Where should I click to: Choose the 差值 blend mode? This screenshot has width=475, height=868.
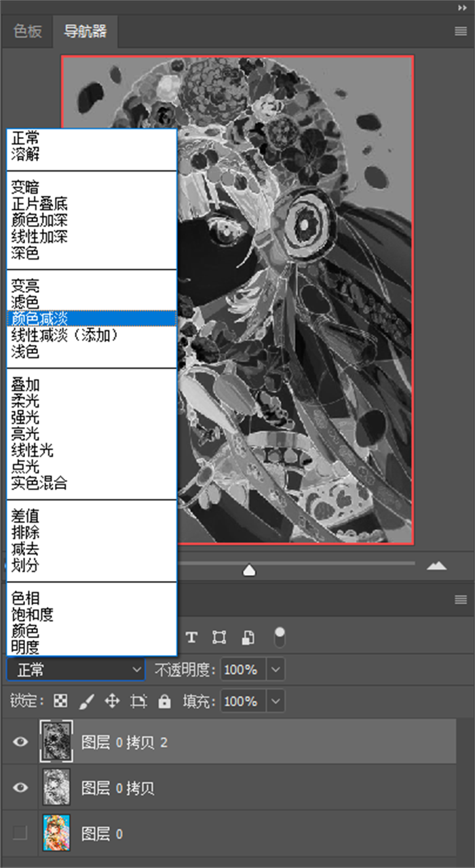(x=92, y=516)
